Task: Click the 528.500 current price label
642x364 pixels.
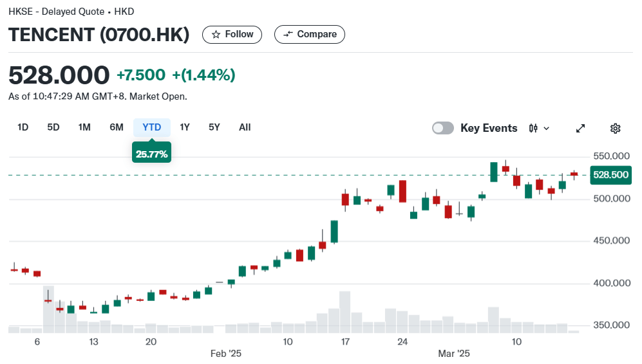Action: [611, 175]
